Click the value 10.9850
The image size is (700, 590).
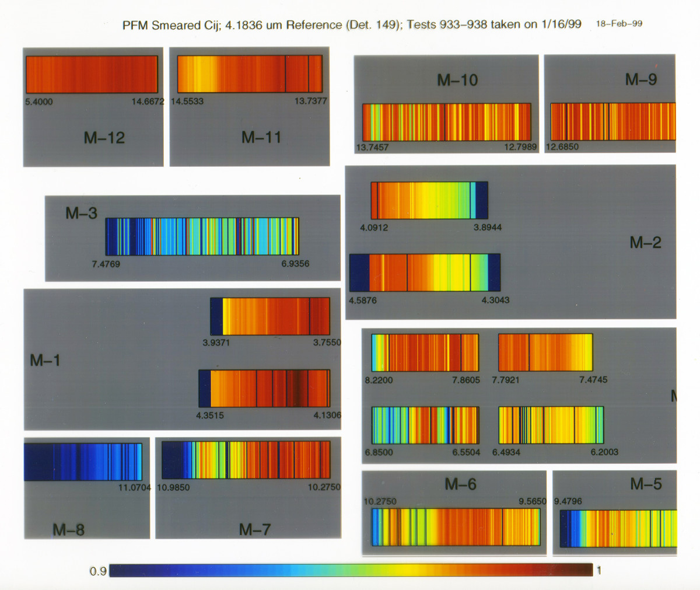coord(173,487)
